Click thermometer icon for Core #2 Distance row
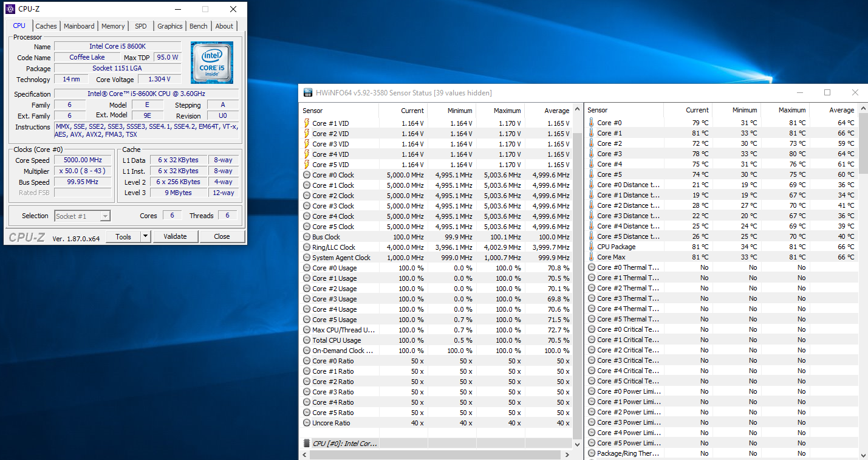868x460 pixels. (592, 205)
